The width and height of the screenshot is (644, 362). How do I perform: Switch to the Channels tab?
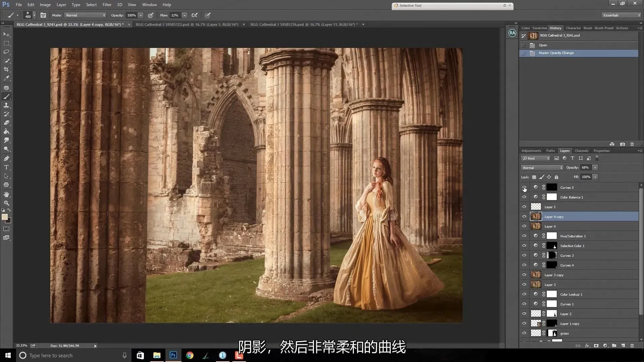tap(581, 151)
